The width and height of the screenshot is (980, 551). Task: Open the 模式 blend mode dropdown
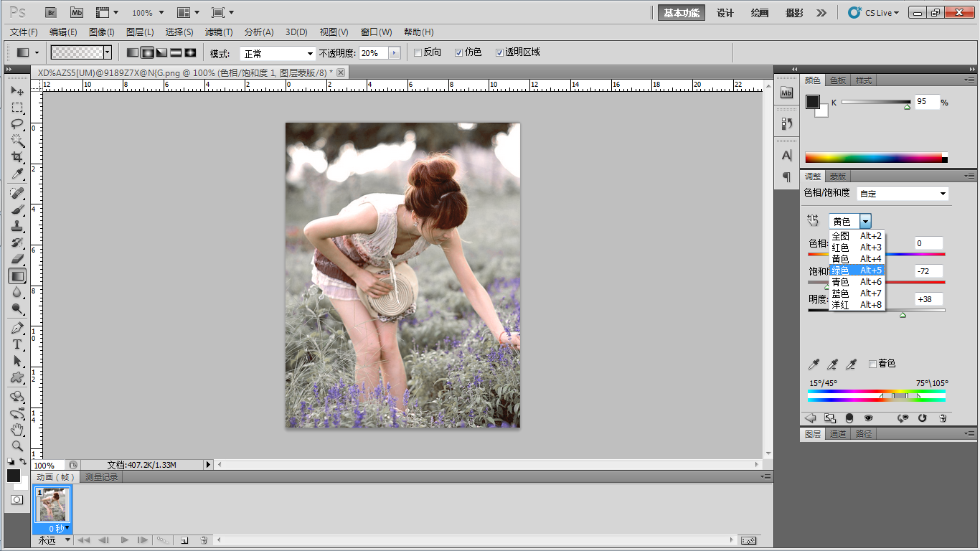277,54
